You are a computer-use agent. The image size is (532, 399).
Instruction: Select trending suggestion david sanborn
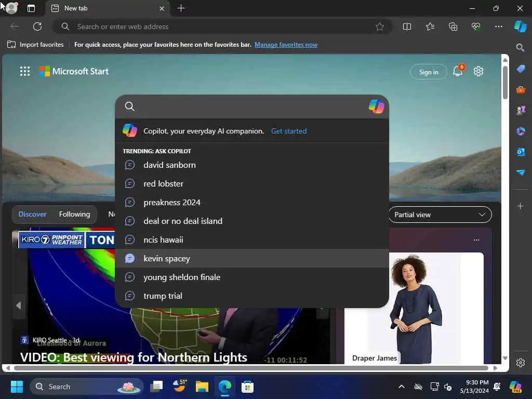[x=252, y=165]
